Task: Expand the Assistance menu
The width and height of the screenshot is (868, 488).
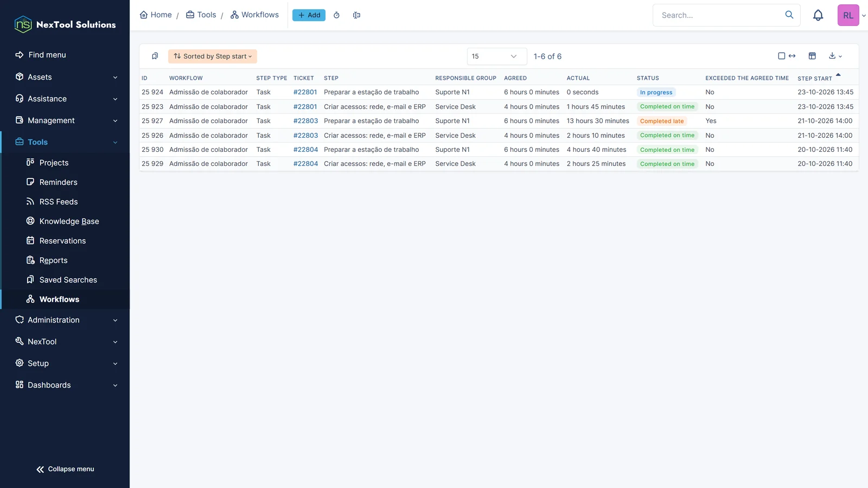Action: (x=65, y=99)
